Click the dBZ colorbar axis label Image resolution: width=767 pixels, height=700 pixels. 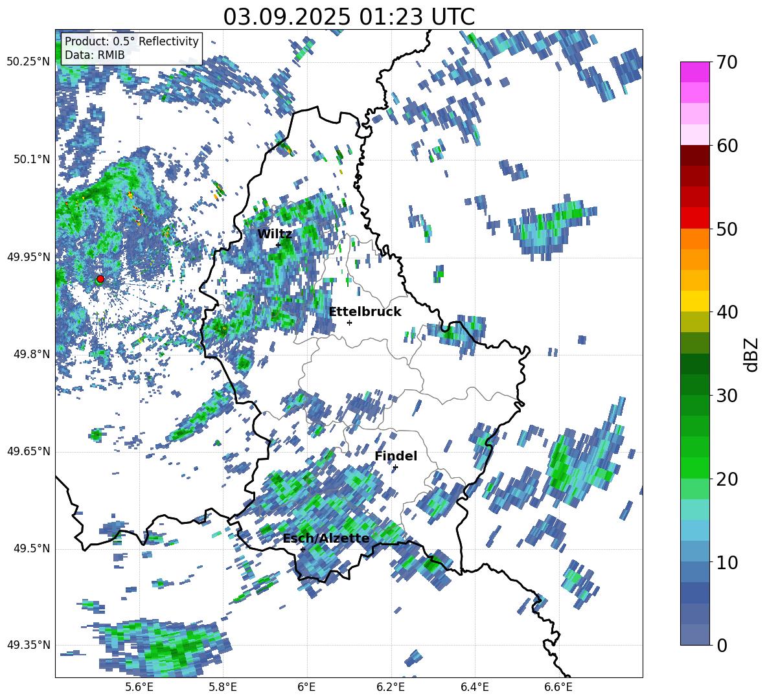coord(752,354)
